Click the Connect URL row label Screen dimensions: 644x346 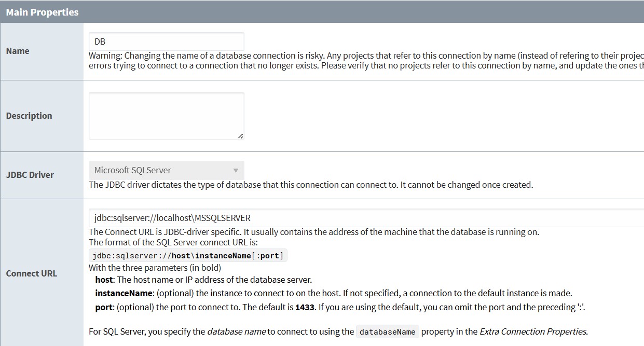point(32,273)
